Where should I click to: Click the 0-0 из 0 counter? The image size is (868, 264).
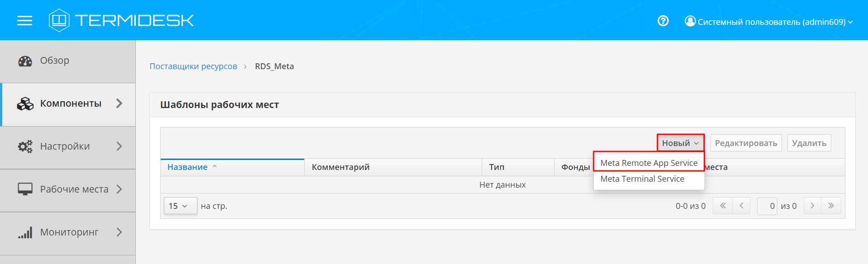point(691,206)
